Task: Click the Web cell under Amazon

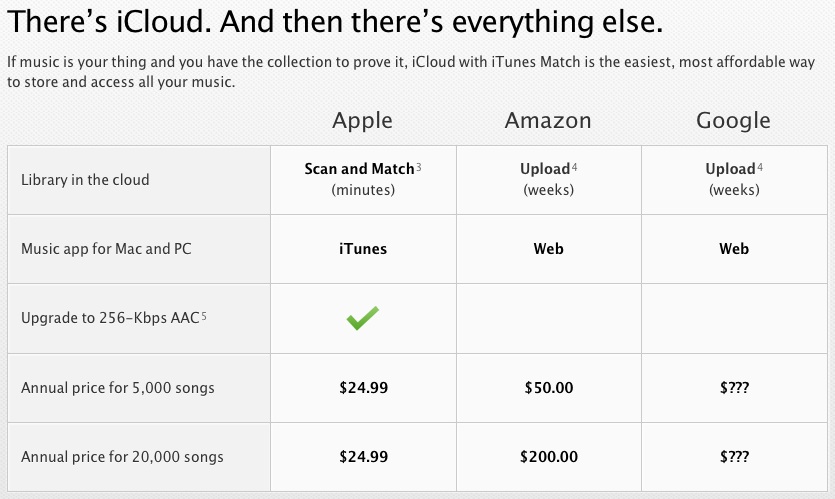Action: pyautogui.click(x=549, y=249)
